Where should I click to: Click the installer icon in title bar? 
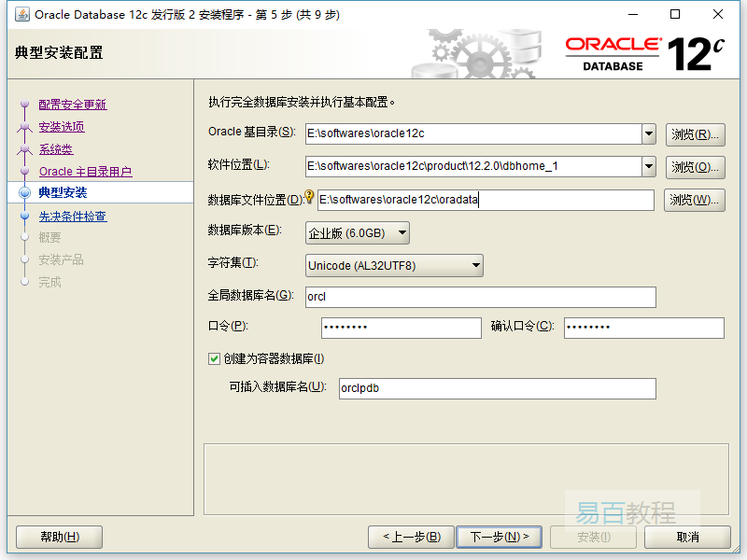(21, 14)
